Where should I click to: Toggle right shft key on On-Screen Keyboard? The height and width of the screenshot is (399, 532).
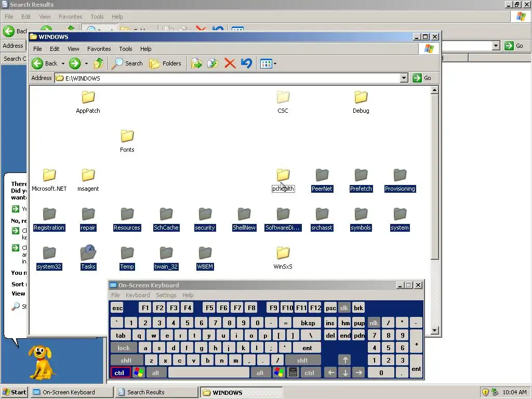coord(302,361)
